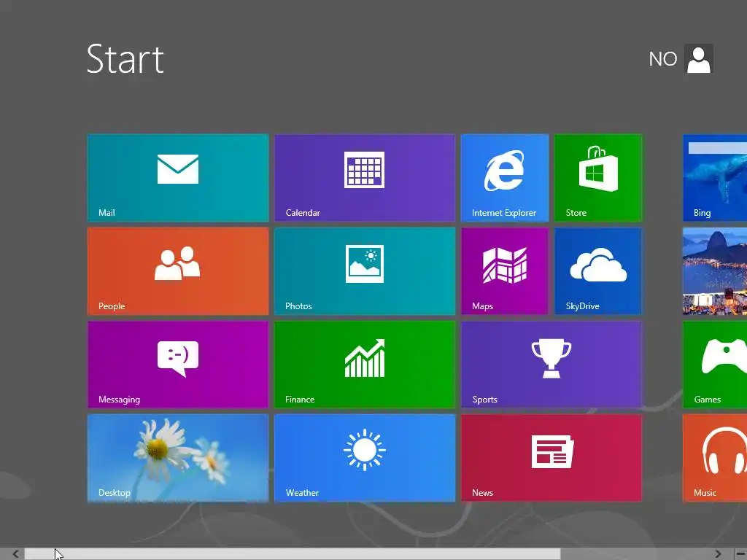Click the NO user name label
The width and height of the screenshot is (747, 560).
(x=662, y=59)
